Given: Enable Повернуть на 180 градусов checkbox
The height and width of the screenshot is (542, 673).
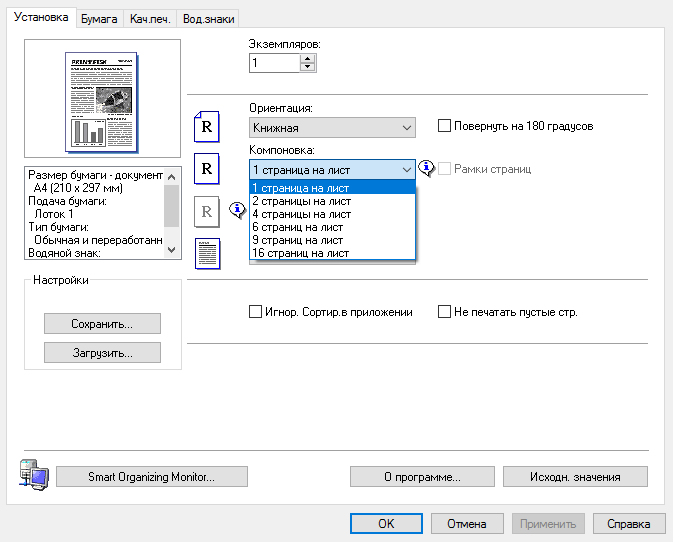Looking at the screenshot, I should (445, 127).
